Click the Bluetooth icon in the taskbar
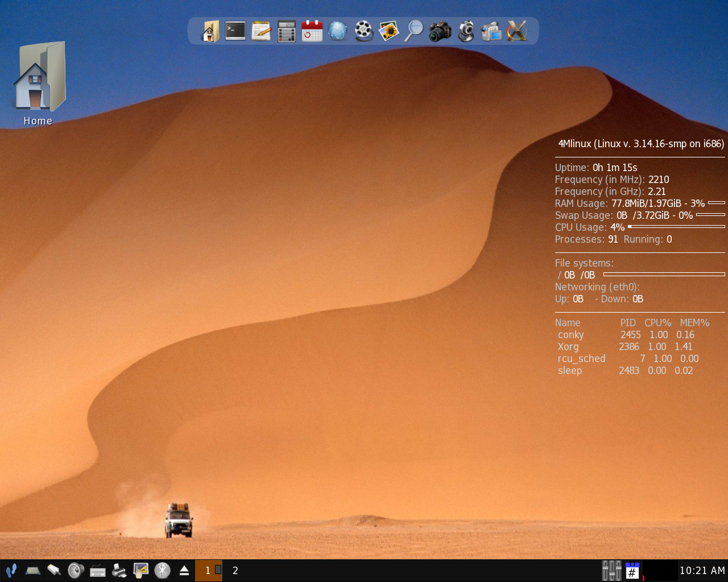Viewport: 728px width, 582px height. [162, 570]
